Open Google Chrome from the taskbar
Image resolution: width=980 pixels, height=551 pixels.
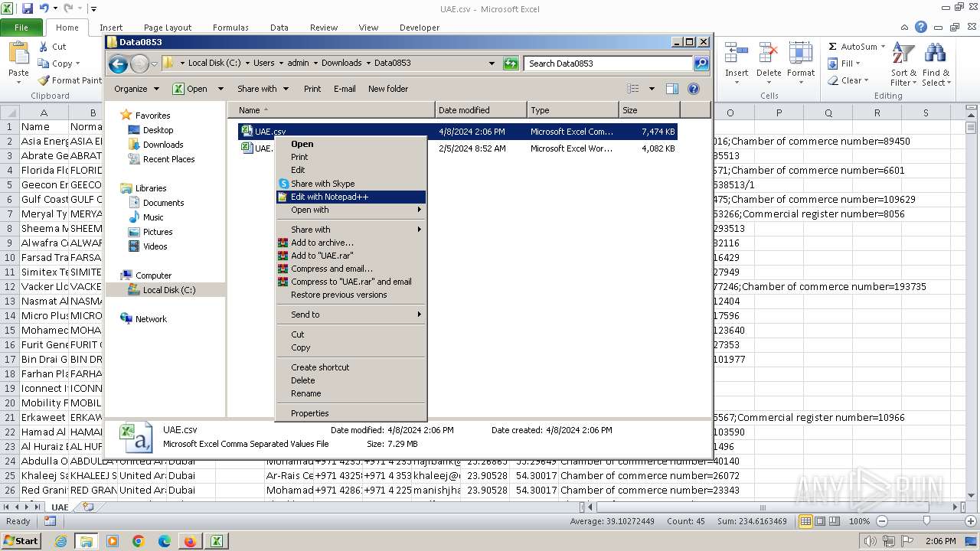(139, 541)
